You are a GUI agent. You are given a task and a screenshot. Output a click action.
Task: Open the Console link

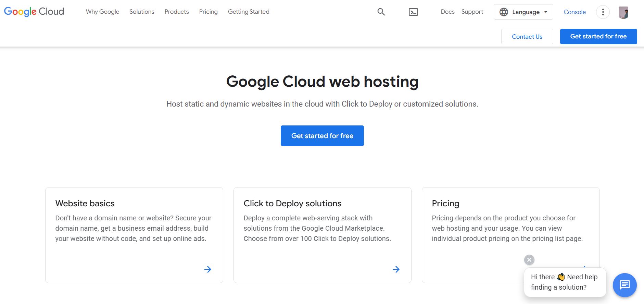tap(574, 12)
